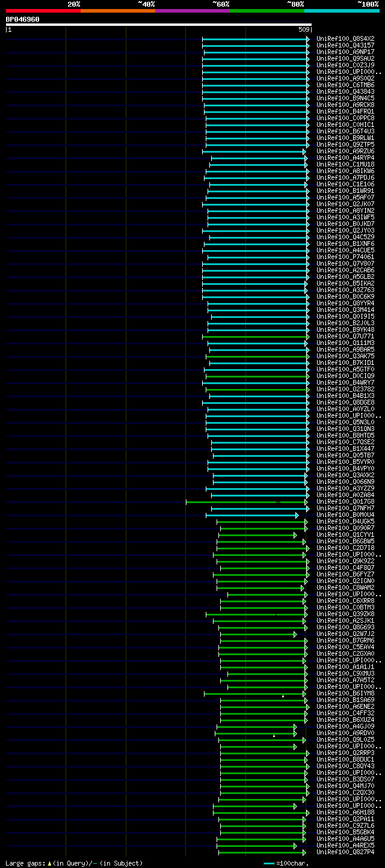The image size is (385, 868).
Task: Select the UniRef100_B6FYZ7 label
Action: coord(346,574)
